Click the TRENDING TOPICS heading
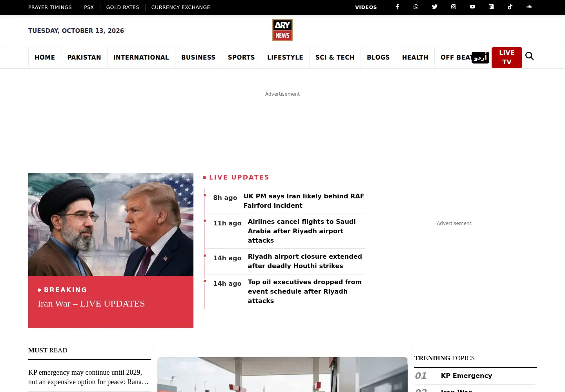This screenshot has width=565, height=392. (445, 358)
